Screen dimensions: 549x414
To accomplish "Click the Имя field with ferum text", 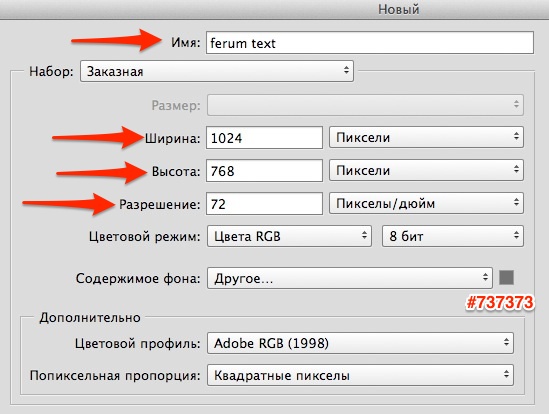I will pos(370,43).
